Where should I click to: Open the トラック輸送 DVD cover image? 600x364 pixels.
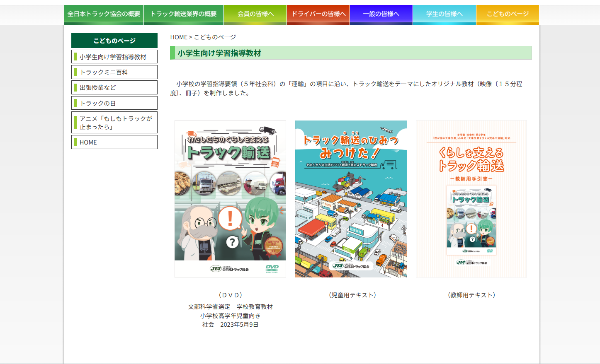pos(230,199)
